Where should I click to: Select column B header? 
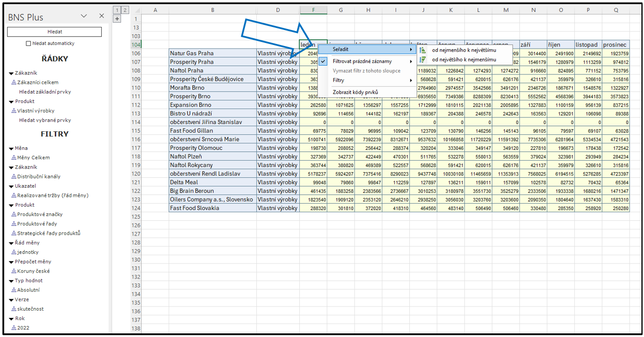(212, 10)
